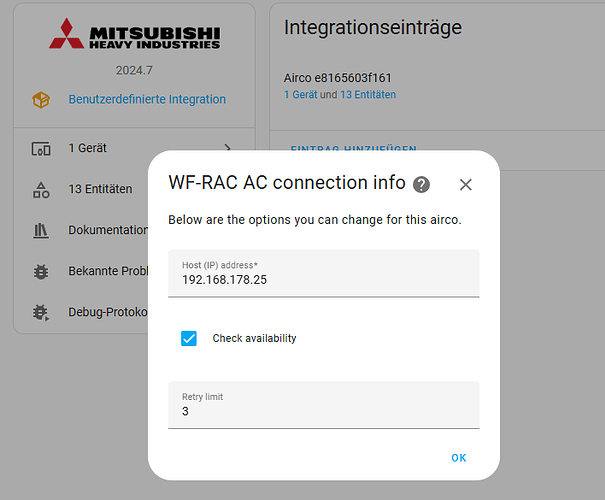Click the devices icon beside 1 Gerät

point(41,149)
